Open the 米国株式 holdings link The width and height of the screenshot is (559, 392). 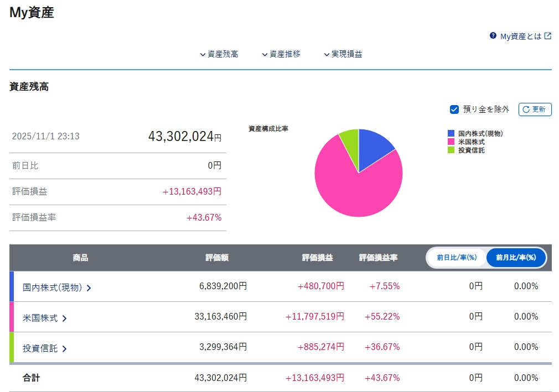click(x=40, y=318)
